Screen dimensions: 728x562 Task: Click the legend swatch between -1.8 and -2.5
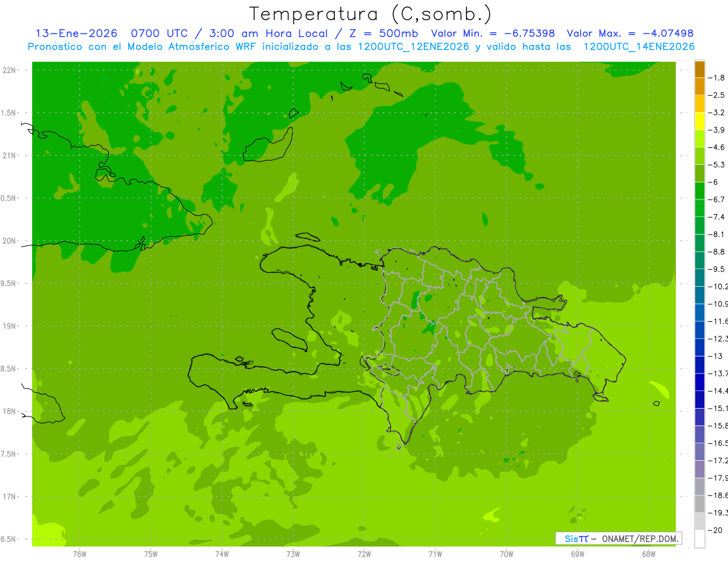(699, 87)
